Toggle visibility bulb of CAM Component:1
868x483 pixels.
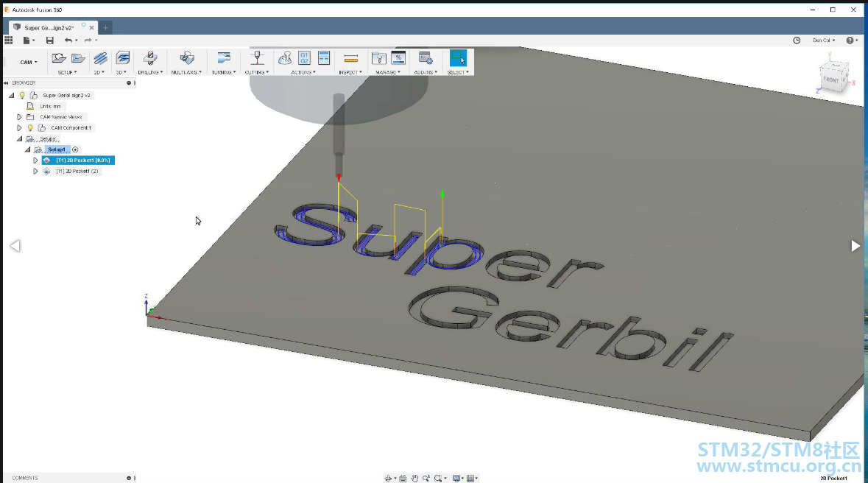[30, 128]
